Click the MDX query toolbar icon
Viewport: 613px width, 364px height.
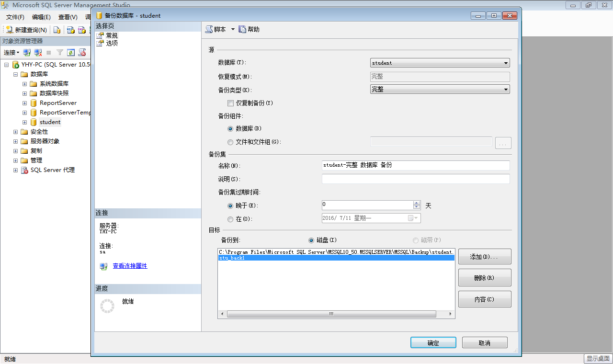tap(70, 30)
